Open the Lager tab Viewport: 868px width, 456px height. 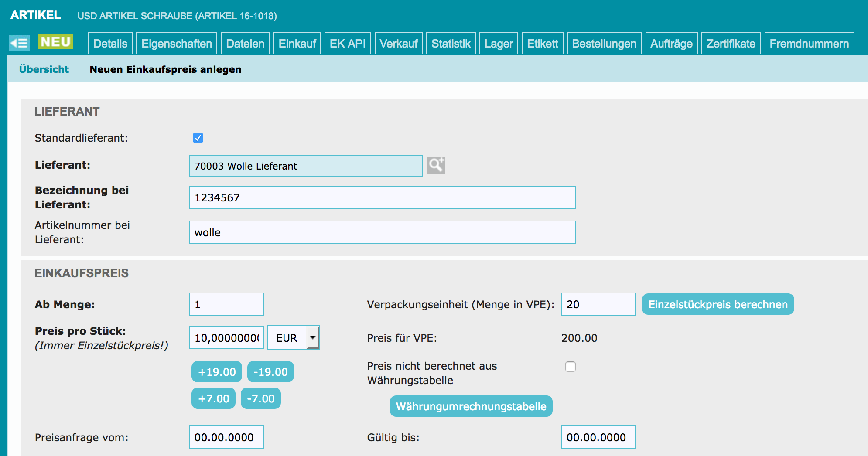499,44
